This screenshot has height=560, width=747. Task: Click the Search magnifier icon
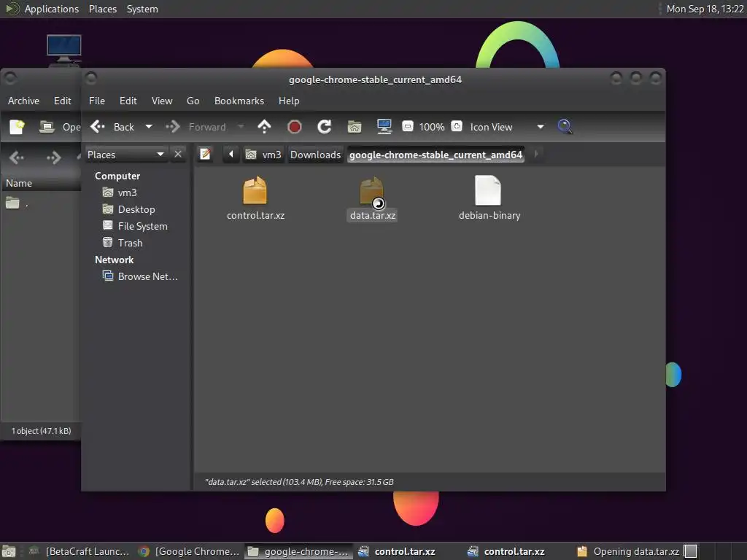tap(565, 127)
